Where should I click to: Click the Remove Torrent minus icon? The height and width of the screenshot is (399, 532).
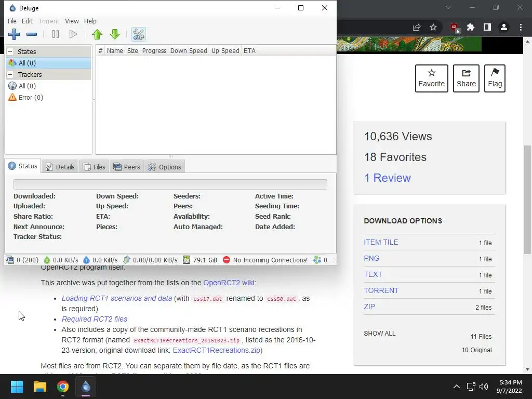point(32,34)
